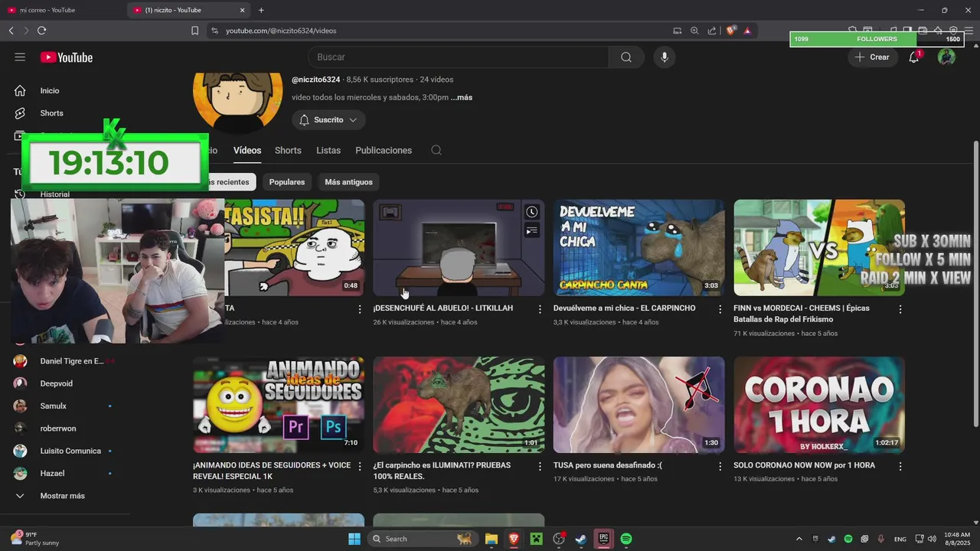This screenshot has height=551, width=980.
Task: Open CORONAO 1 HORA video thumbnail
Action: (x=819, y=405)
